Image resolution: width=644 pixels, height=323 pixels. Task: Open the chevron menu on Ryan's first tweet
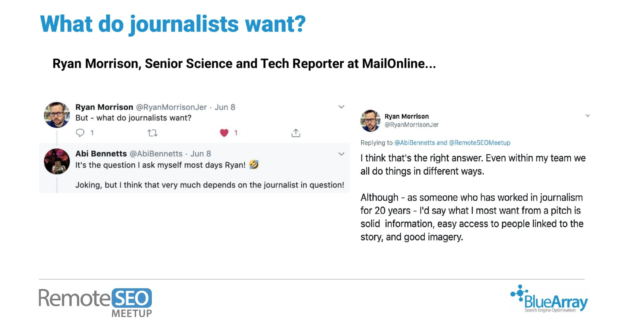pos(341,107)
